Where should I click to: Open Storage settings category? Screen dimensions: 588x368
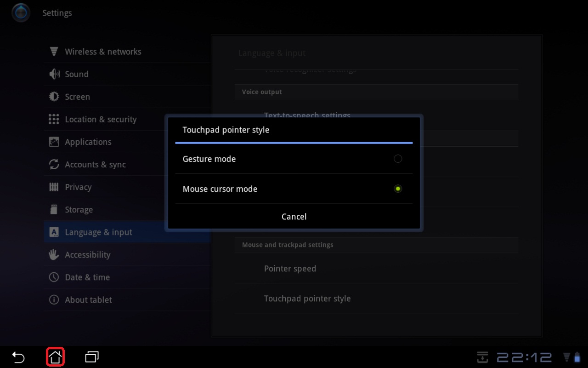(79, 210)
